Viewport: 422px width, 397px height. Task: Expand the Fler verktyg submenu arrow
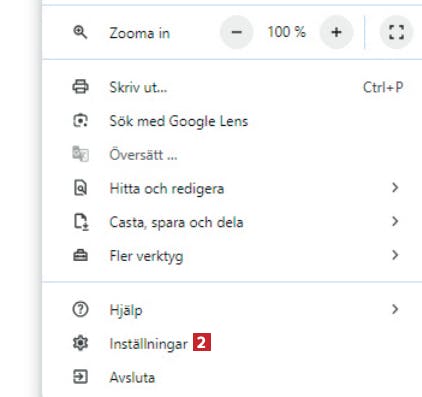[395, 255]
